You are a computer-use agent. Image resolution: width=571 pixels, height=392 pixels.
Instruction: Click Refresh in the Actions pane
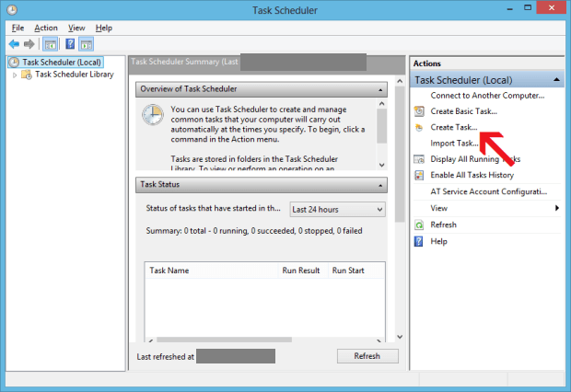pos(443,225)
